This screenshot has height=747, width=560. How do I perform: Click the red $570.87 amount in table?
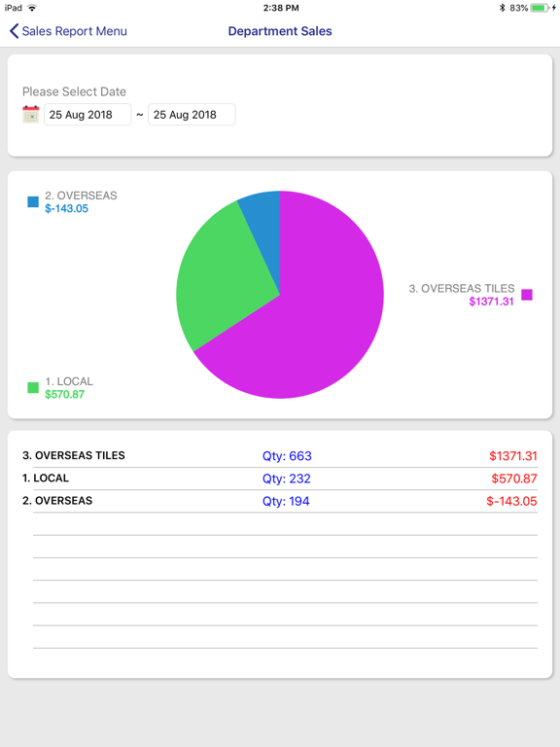coord(514,479)
